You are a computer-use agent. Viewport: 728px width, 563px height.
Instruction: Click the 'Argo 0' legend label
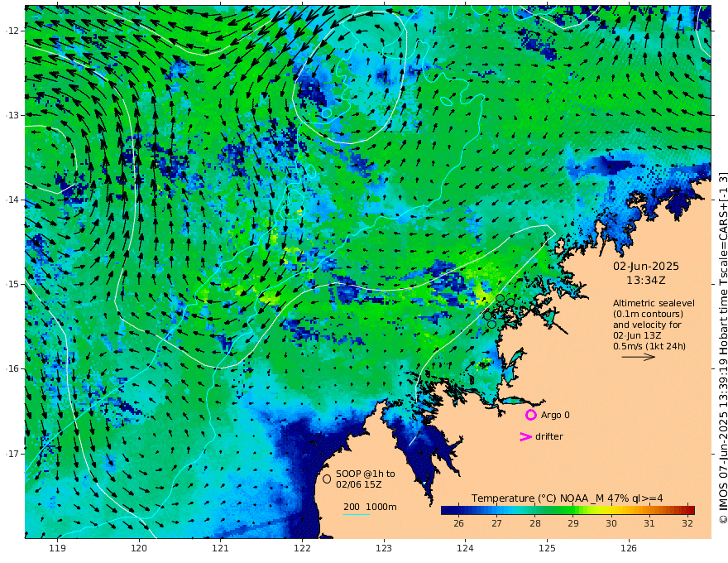point(555,415)
